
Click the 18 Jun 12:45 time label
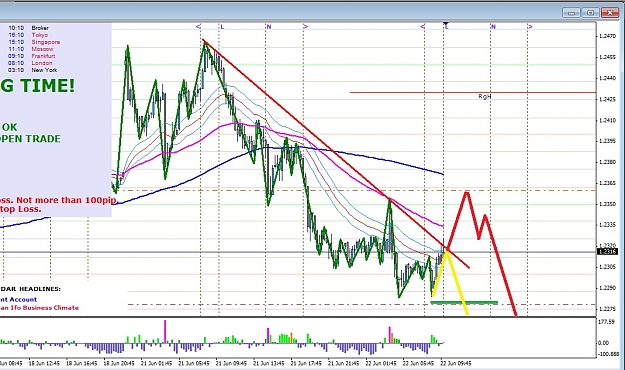click(44, 363)
